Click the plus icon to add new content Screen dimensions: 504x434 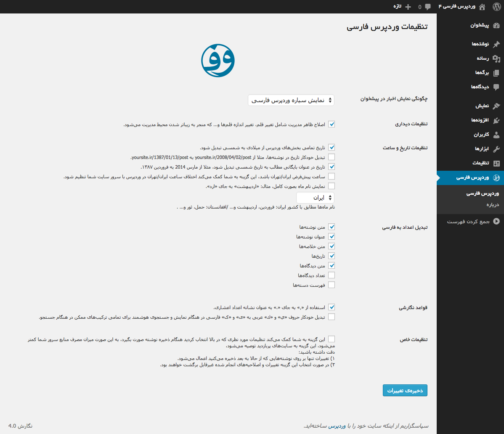pyautogui.click(x=408, y=7)
